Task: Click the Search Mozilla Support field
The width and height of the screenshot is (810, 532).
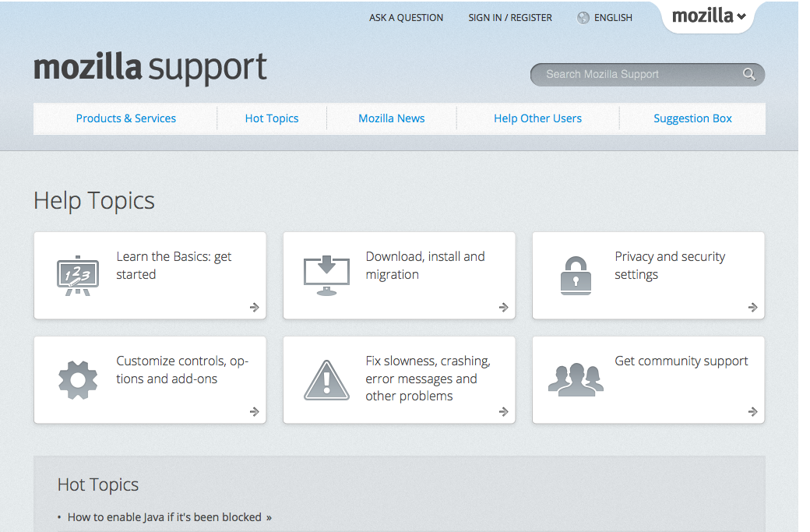Action: pyautogui.click(x=647, y=74)
